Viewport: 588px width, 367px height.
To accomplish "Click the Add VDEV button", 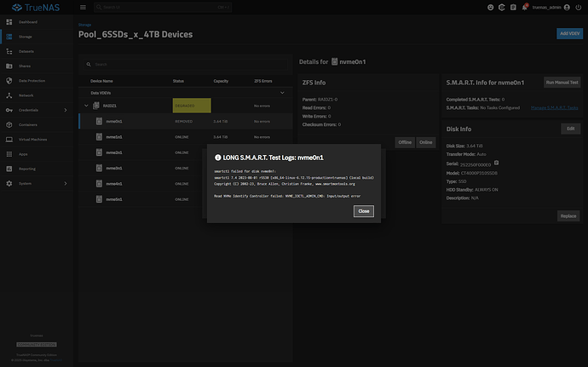I will (569, 33).
